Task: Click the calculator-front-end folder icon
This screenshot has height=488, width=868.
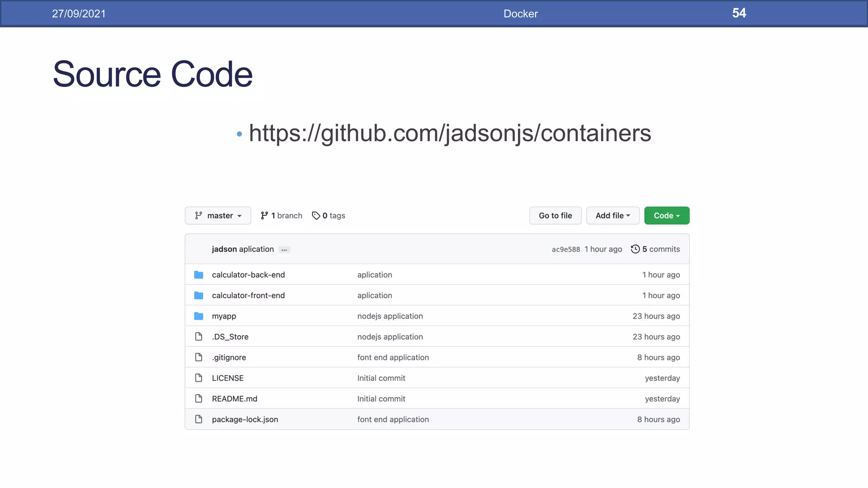Action: pyautogui.click(x=198, y=295)
